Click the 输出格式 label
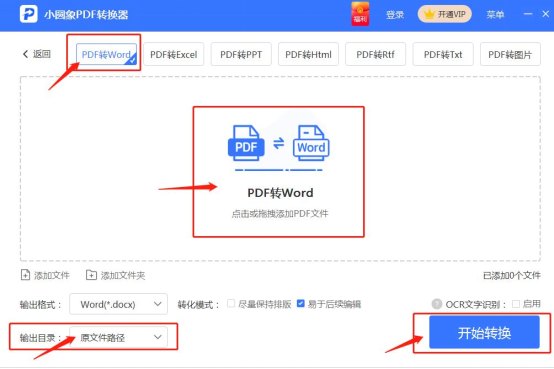 [41, 304]
